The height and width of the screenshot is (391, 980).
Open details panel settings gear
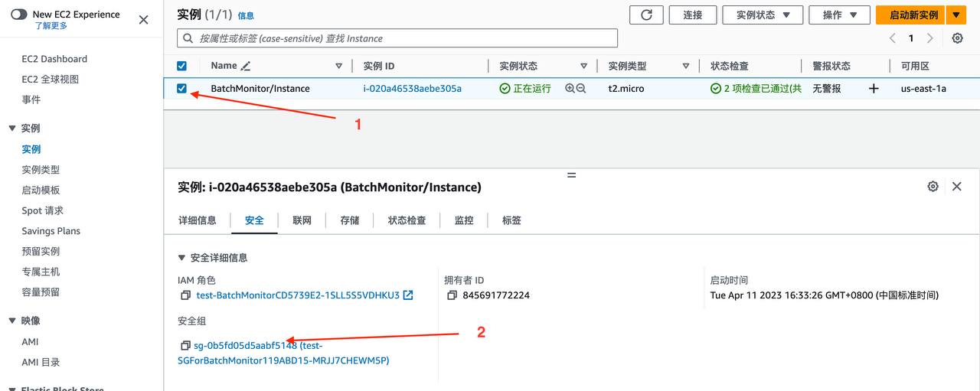point(933,186)
